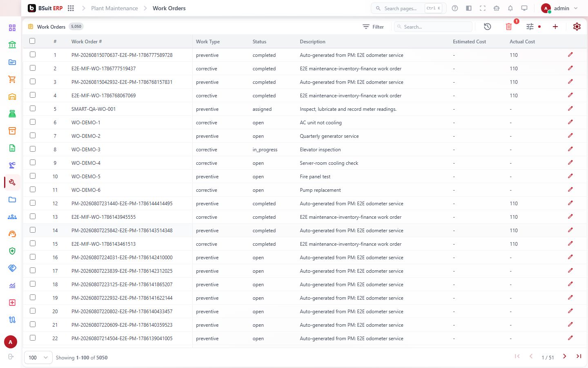Click the logout icon at sidebar bottom
This screenshot has width=588, height=368.
pyautogui.click(x=11, y=357)
